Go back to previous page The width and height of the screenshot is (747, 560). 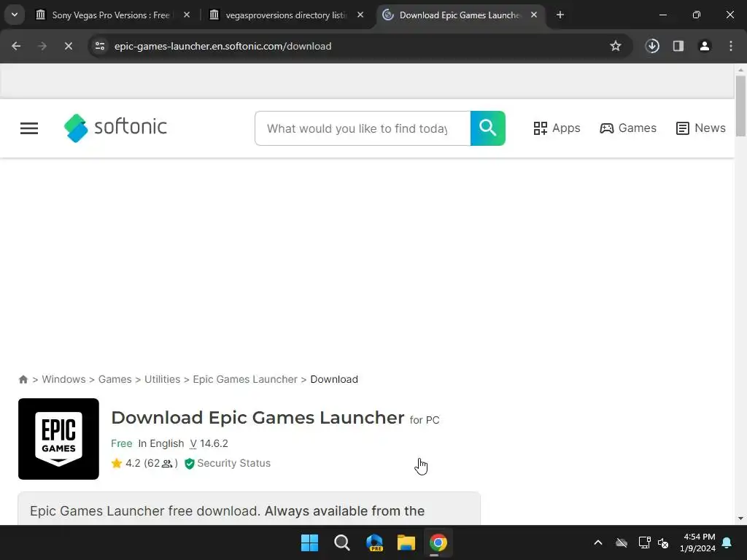[x=16, y=46]
